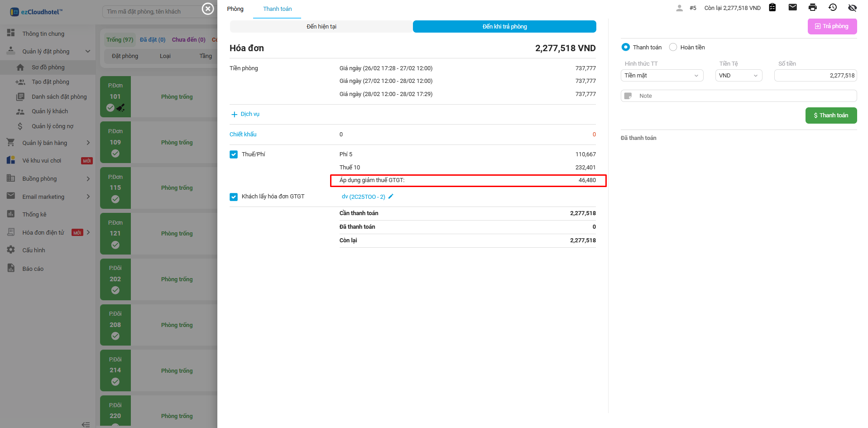The width and height of the screenshot is (868, 428).
Task: Click the clipboard checklist icon
Action: [x=772, y=7]
